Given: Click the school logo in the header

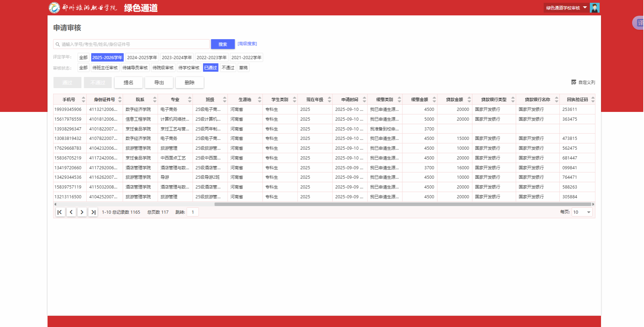Looking at the screenshot, I should coord(54,8).
